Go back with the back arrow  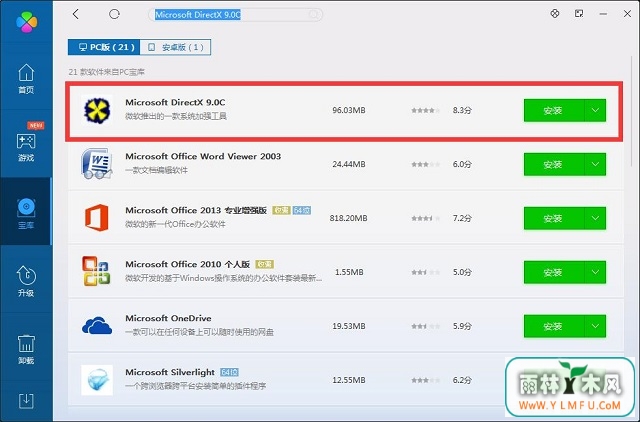coord(76,14)
